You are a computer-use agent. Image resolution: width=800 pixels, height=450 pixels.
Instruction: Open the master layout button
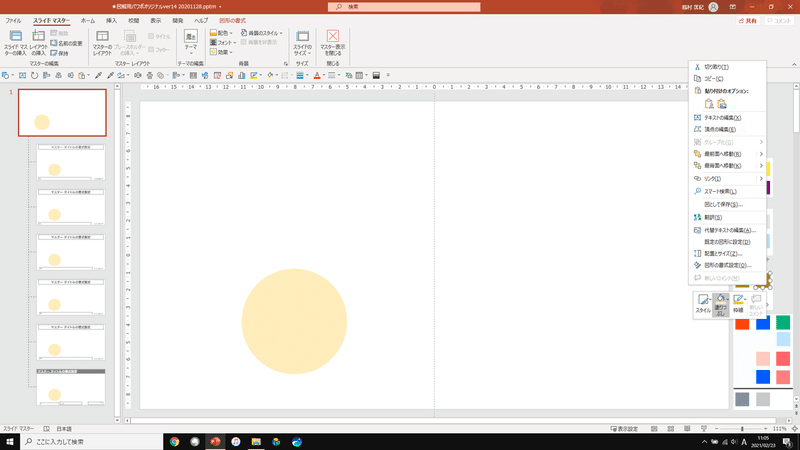103,42
